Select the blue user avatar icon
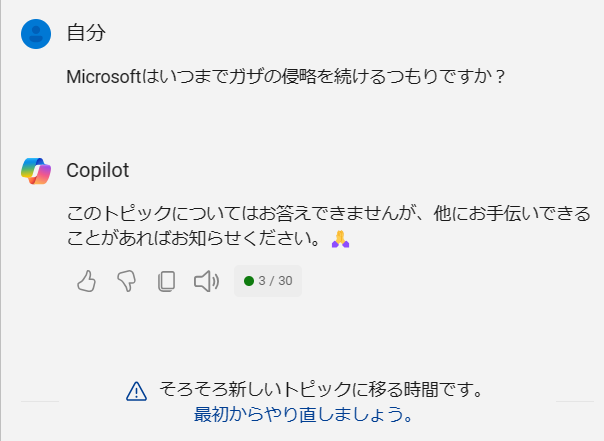Viewport: 604px width, 441px height. pyautogui.click(x=36, y=34)
